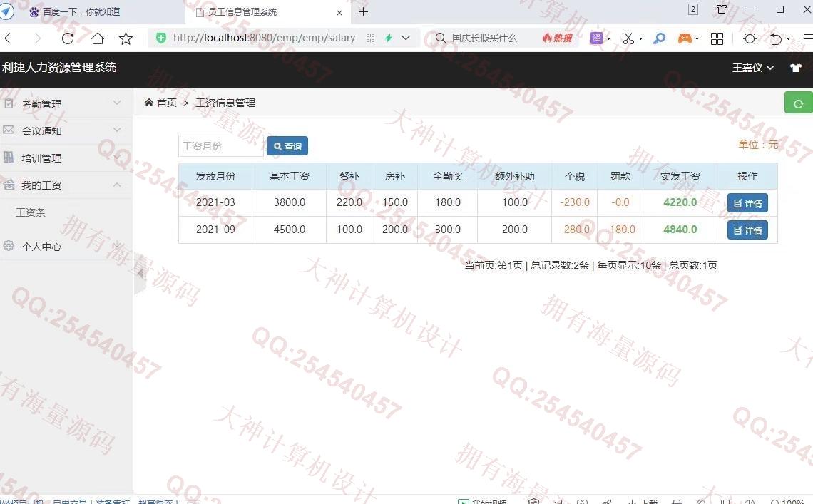Click the browser forward arrow

37,38
